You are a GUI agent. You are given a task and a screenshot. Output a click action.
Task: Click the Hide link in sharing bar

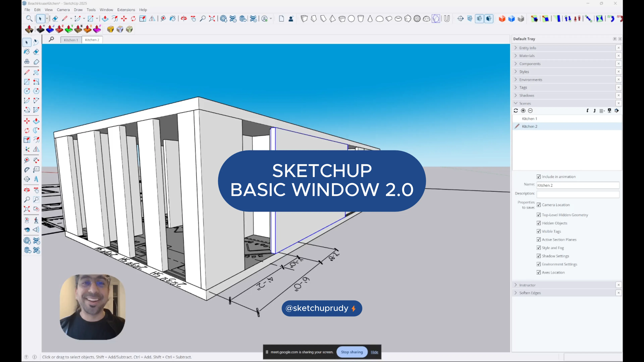pos(374,352)
